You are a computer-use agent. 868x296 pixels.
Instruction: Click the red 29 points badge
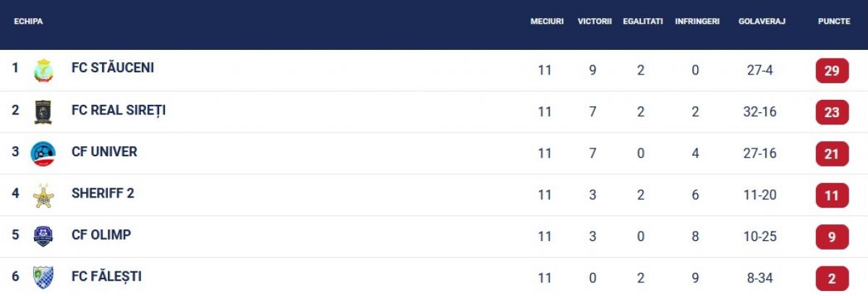832,71
